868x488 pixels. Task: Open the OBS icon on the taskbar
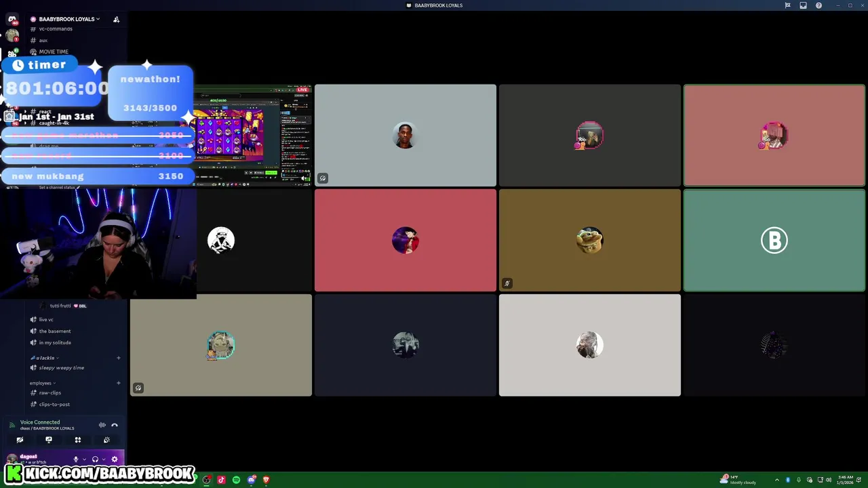tap(207, 480)
